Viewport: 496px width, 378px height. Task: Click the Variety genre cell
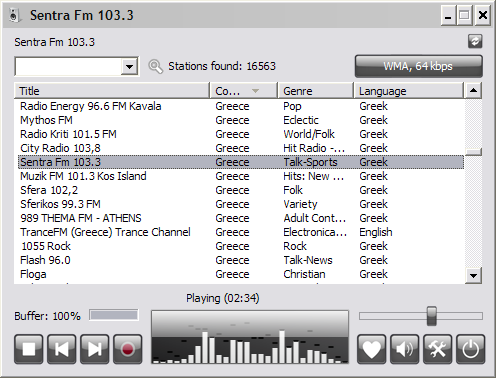point(300,204)
